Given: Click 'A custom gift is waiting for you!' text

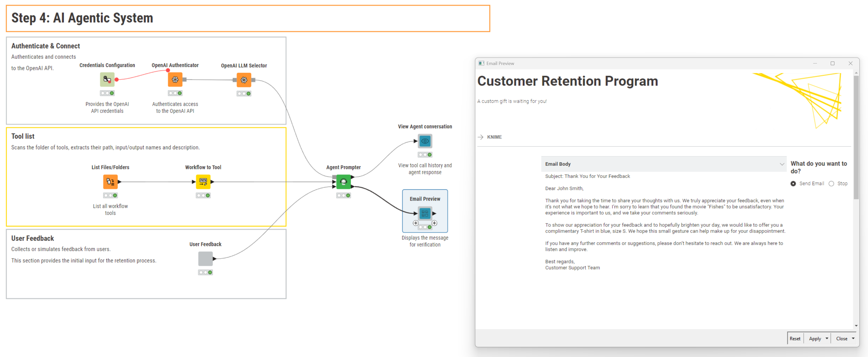Looking at the screenshot, I should click(x=512, y=101).
